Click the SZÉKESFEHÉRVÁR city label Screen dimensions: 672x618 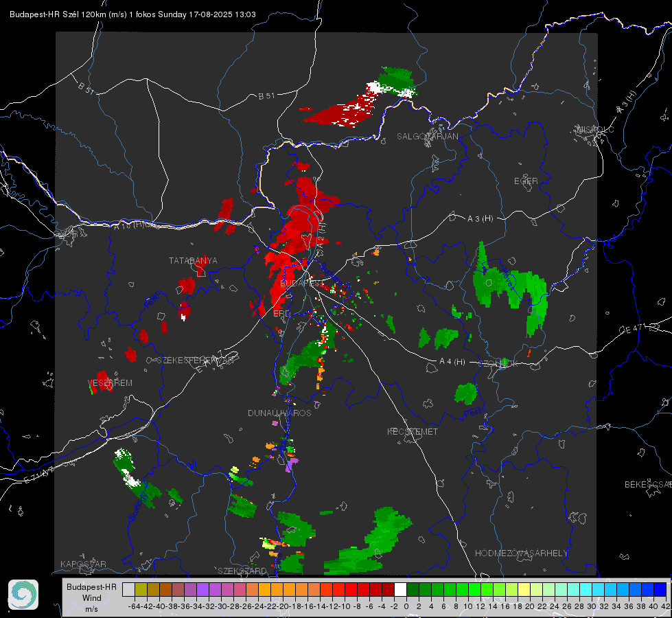pos(196,360)
